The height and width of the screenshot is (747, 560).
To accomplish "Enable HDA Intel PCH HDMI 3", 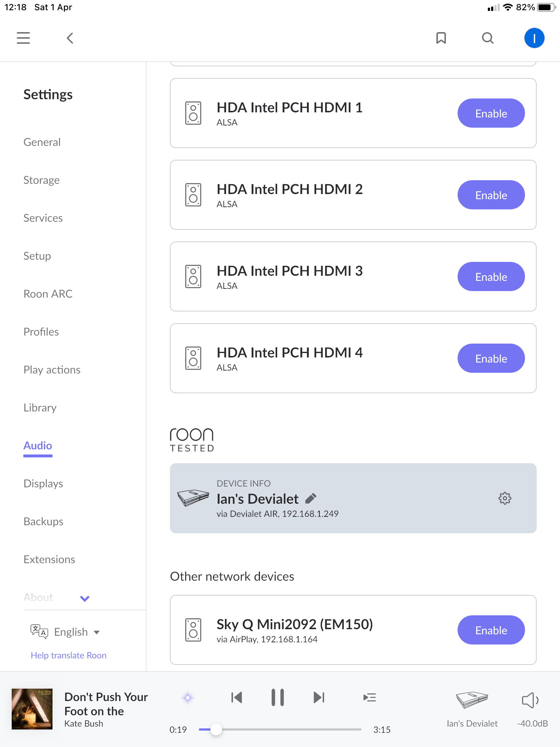I will pos(491,277).
